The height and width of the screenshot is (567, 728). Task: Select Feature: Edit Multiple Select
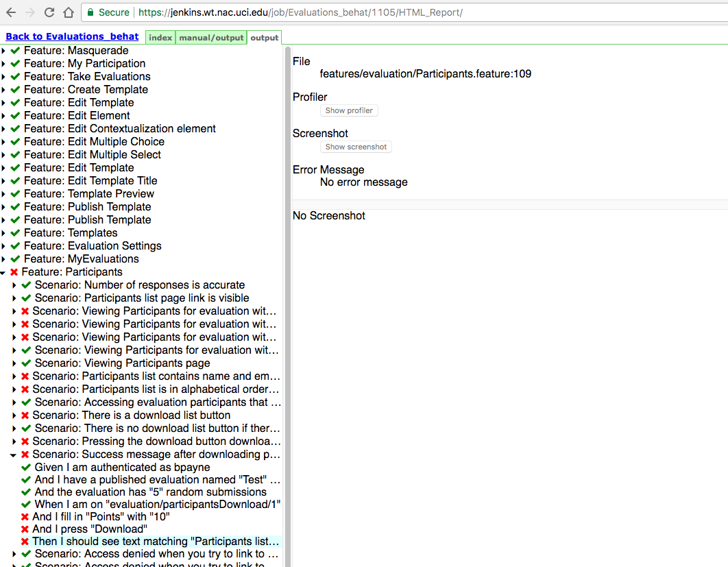[x=93, y=155]
